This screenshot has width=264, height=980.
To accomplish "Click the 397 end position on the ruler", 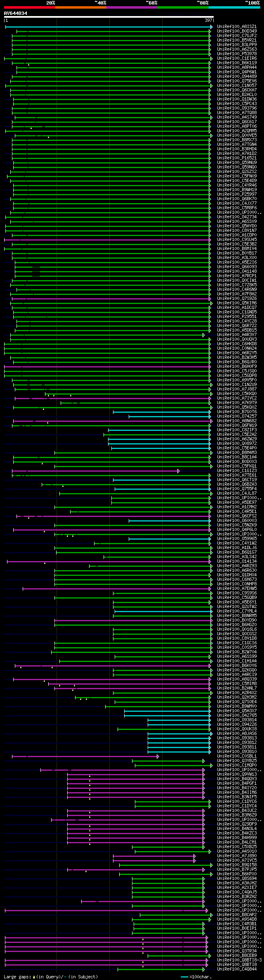I will (x=208, y=20).
